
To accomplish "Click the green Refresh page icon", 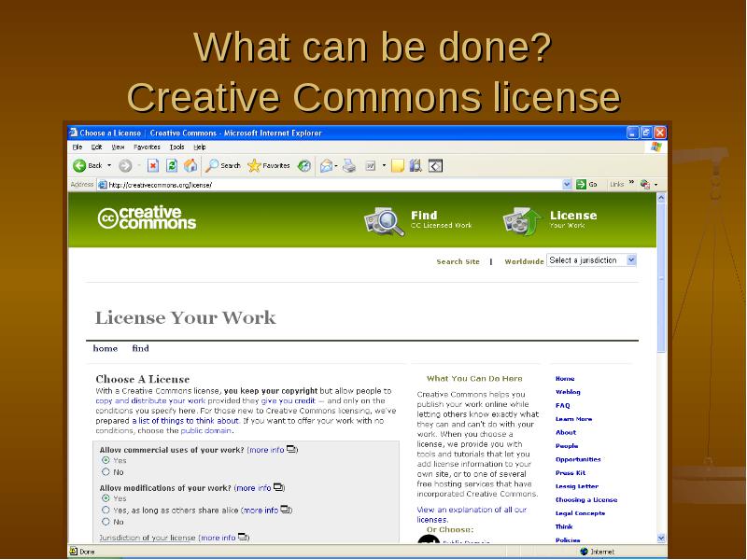I will click(x=172, y=166).
